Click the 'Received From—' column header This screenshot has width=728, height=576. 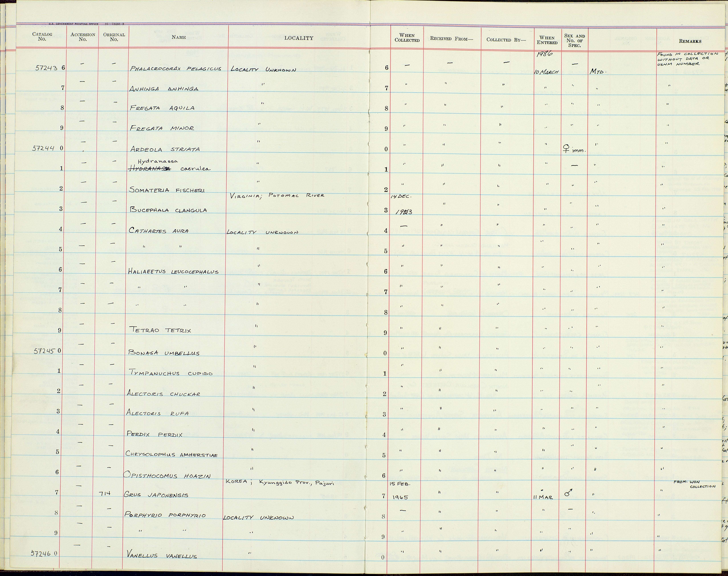pyautogui.click(x=451, y=39)
